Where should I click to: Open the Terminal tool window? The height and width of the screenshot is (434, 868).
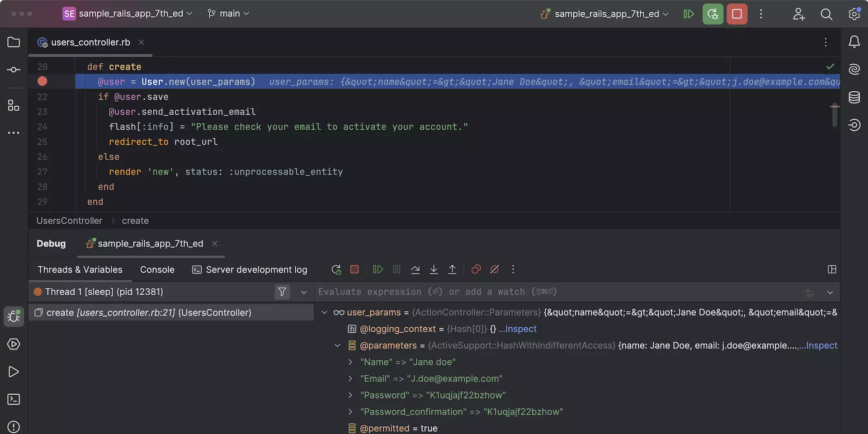tap(14, 399)
